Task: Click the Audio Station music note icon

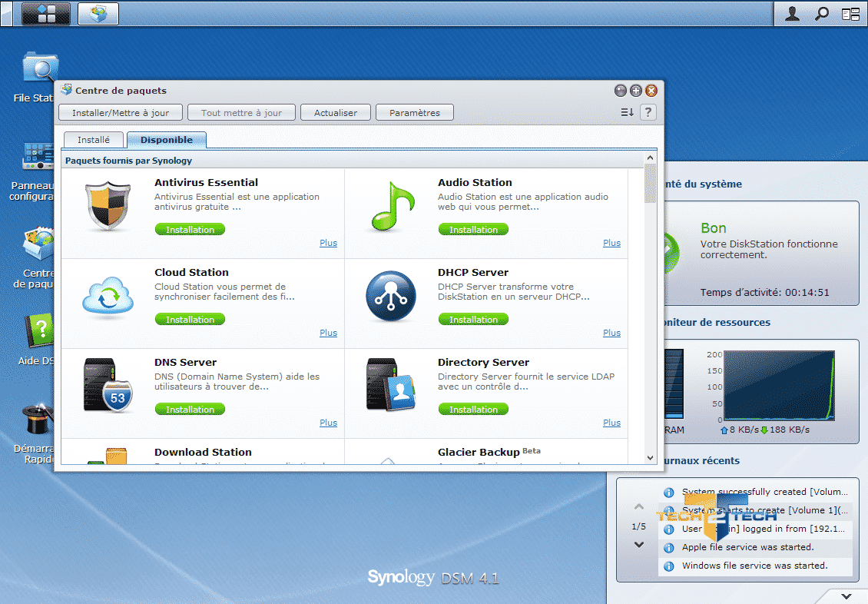Action: [x=392, y=206]
